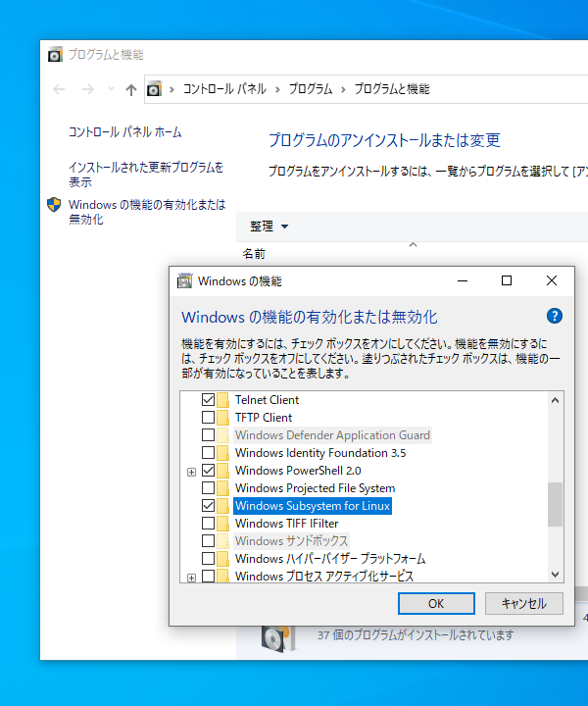Select Windows サンドボックス row text
The width and height of the screenshot is (588, 706).
point(291,540)
